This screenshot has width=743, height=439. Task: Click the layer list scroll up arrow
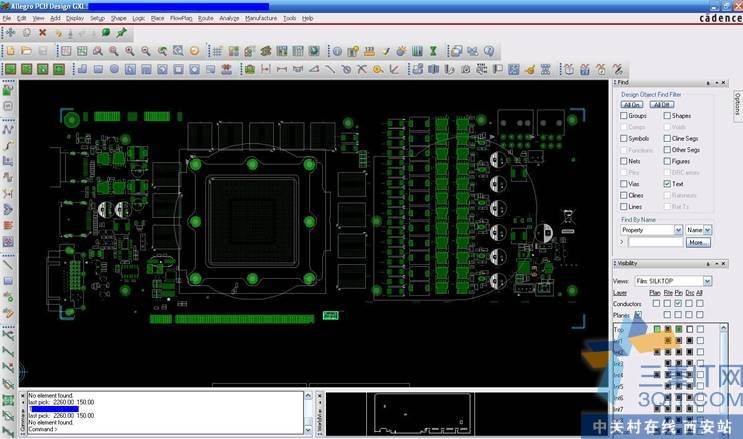pyautogui.click(x=724, y=328)
